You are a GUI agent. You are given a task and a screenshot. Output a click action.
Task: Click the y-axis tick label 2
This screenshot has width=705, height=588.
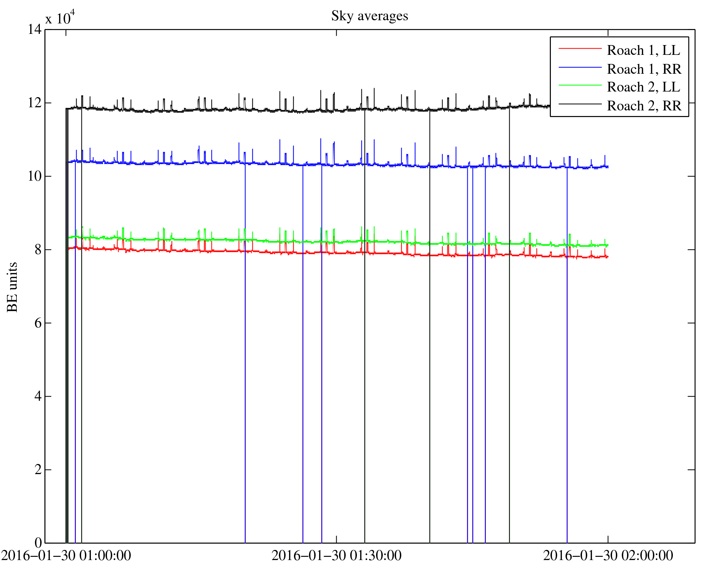click(x=38, y=470)
